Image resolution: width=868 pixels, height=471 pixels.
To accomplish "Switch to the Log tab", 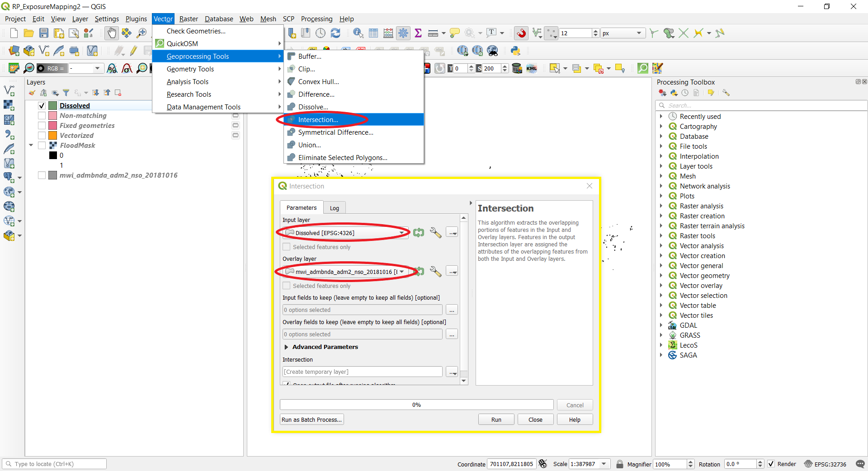I will coord(334,207).
